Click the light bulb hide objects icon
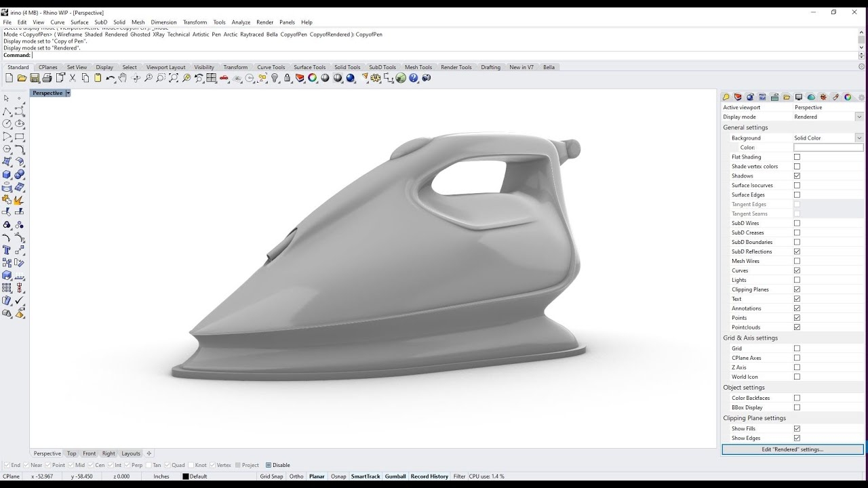Image resolution: width=868 pixels, height=488 pixels. click(275, 79)
